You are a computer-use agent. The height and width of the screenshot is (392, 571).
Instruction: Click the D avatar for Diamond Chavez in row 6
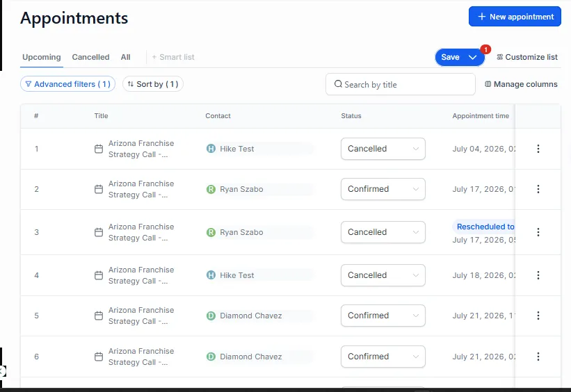click(211, 357)
